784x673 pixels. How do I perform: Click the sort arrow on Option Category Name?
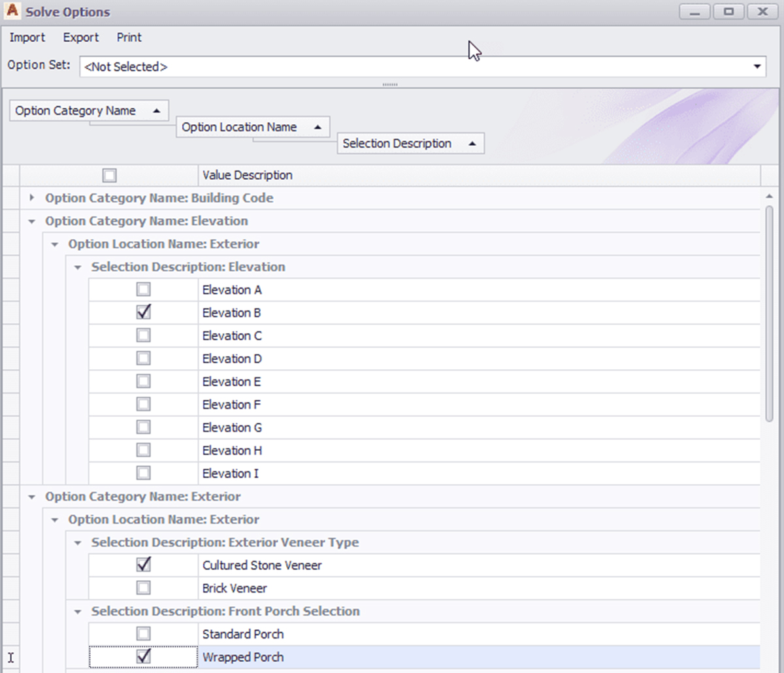157,110
